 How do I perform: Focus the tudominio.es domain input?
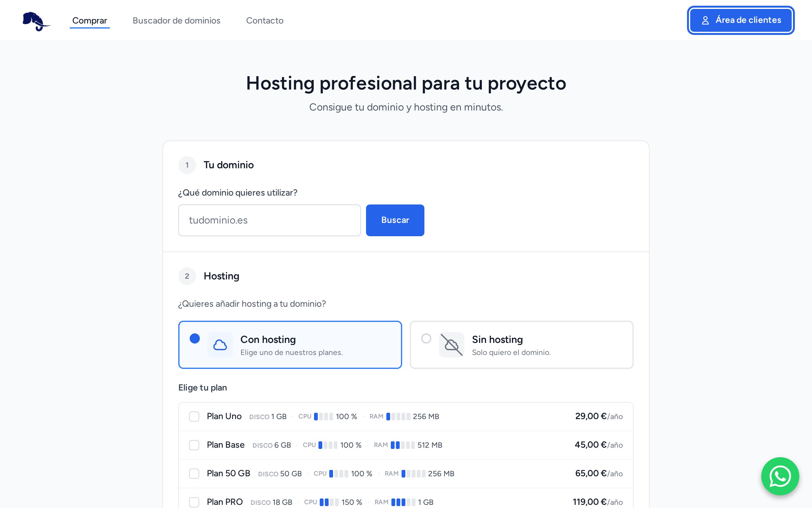point(269,220)
